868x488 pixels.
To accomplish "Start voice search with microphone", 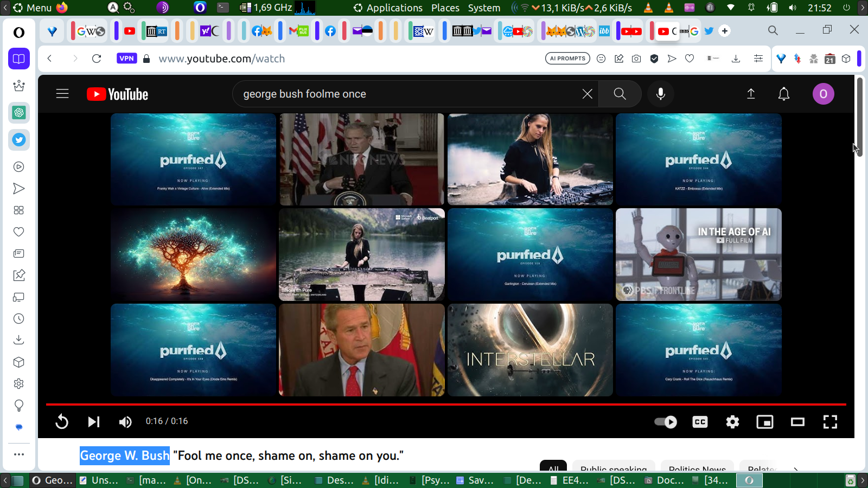I will (660, 94).
